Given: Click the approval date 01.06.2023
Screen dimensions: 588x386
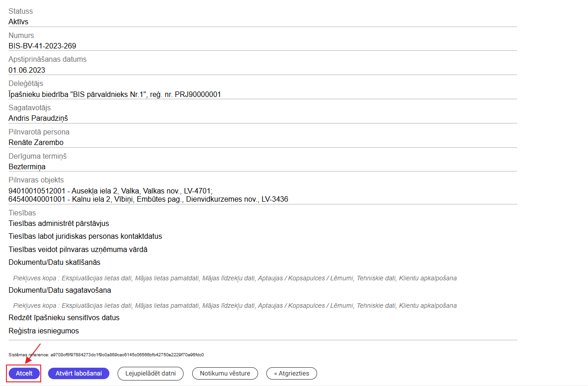Looking at the screenshot, I should 27,70.
